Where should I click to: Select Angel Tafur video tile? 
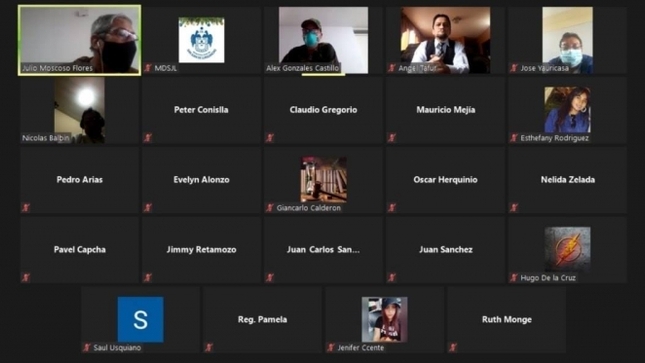[445, 40]
